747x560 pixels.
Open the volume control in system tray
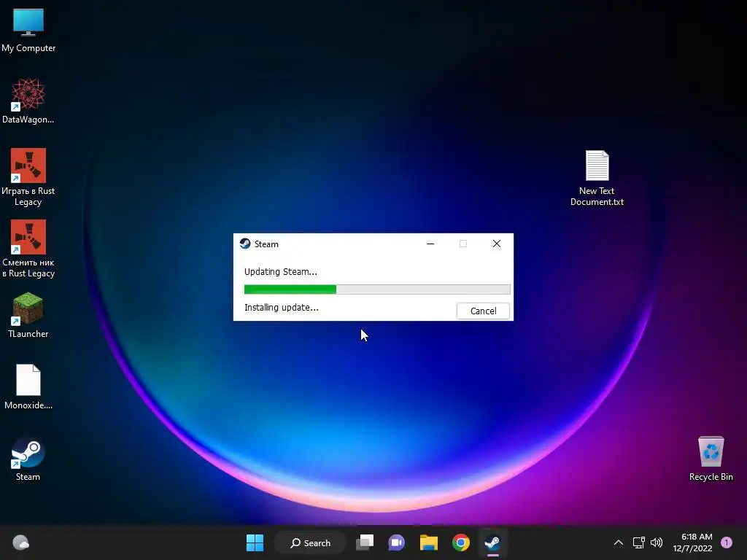657,542
